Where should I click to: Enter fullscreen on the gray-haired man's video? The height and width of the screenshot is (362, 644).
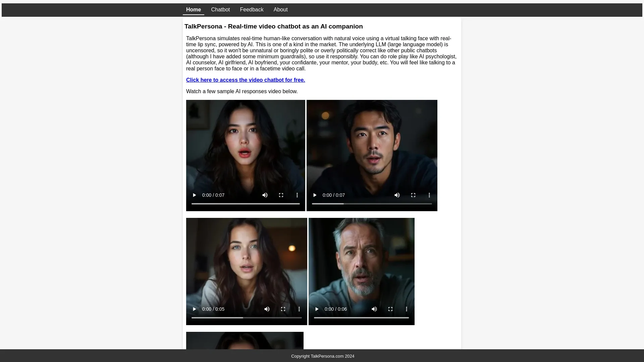(390, 309)
